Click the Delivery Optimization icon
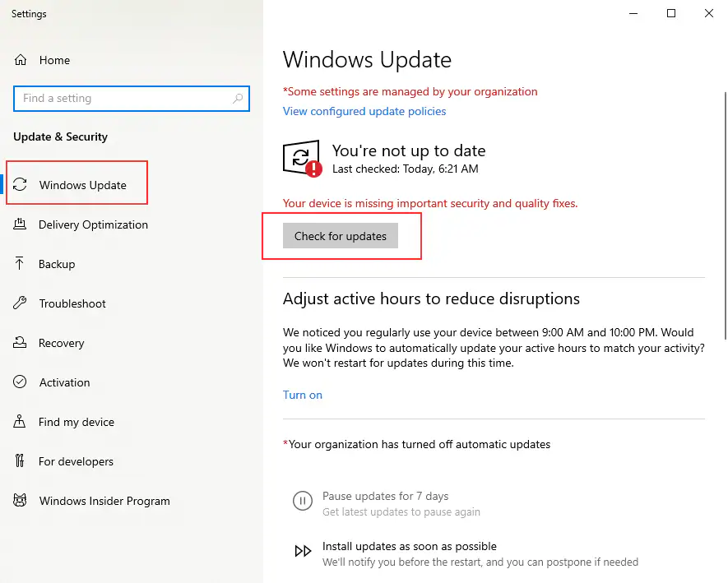 point(20,224)
